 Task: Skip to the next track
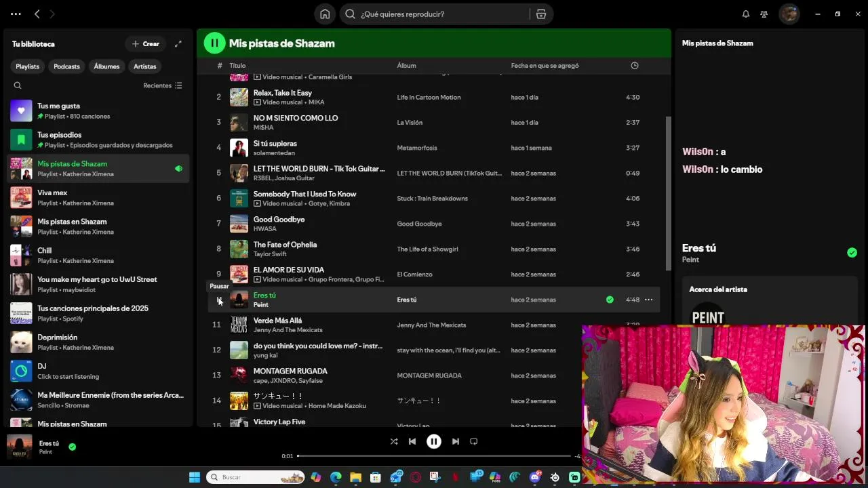tap(456, 441)
